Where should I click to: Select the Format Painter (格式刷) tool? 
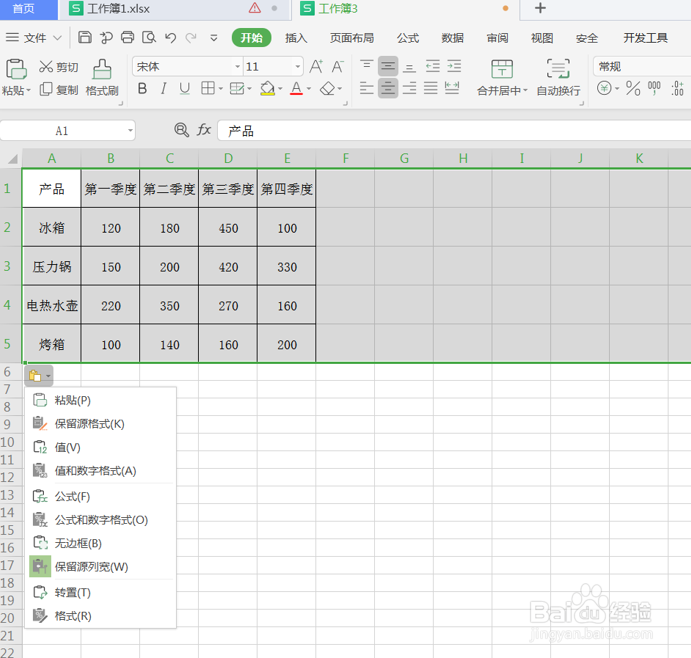[x=102, y=78]
